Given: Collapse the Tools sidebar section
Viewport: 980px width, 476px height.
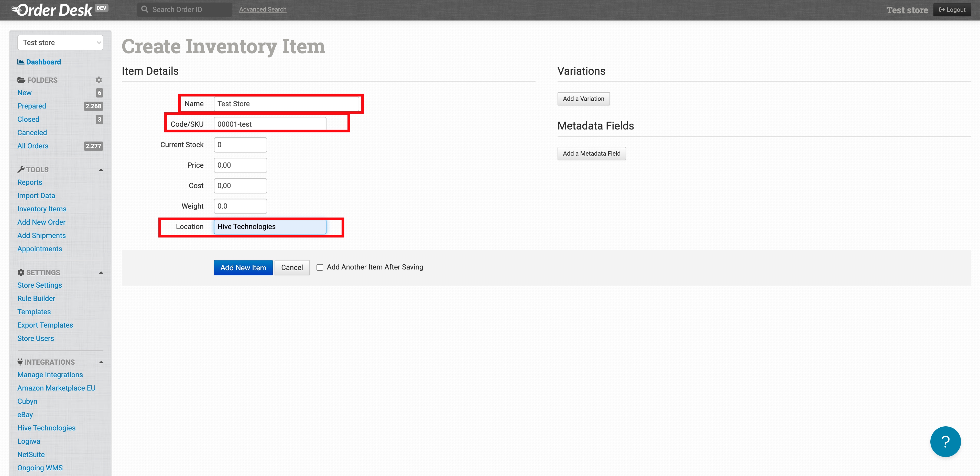Looking at the screenshot, I should 101,170.
